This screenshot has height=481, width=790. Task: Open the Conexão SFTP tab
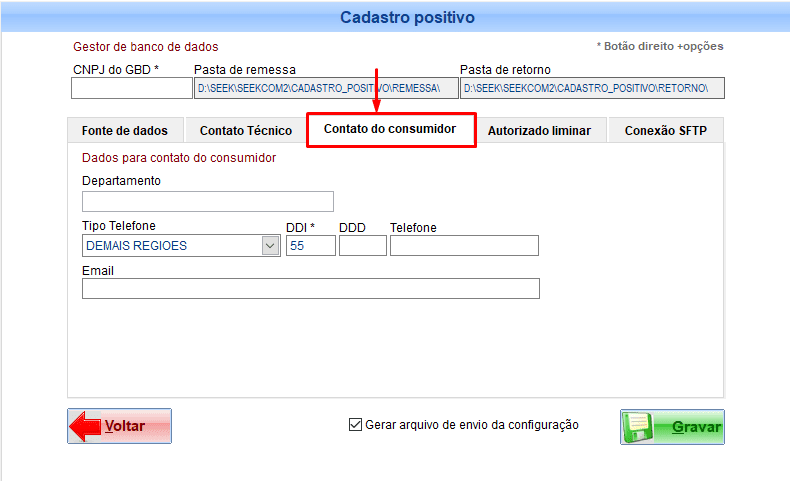[x=666, y=130]
